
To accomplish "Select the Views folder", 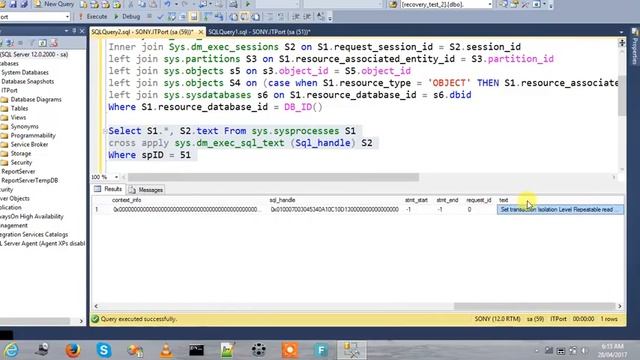I will [x=18, y=117].
